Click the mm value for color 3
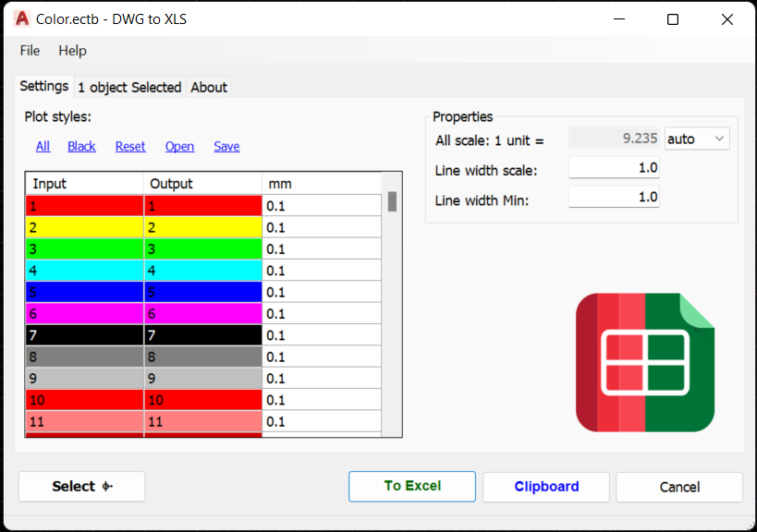Viewport: 757px width, 532px height. [x=322, y=248]
